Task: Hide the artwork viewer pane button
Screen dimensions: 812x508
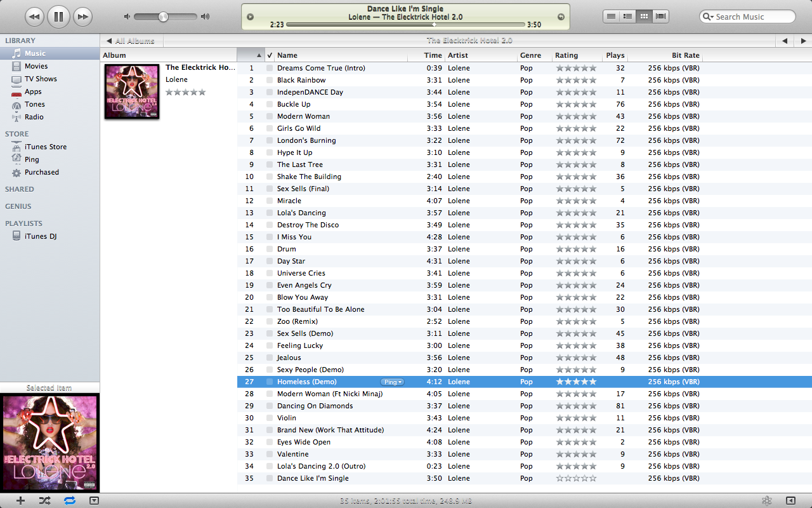Action: point(95,500)
